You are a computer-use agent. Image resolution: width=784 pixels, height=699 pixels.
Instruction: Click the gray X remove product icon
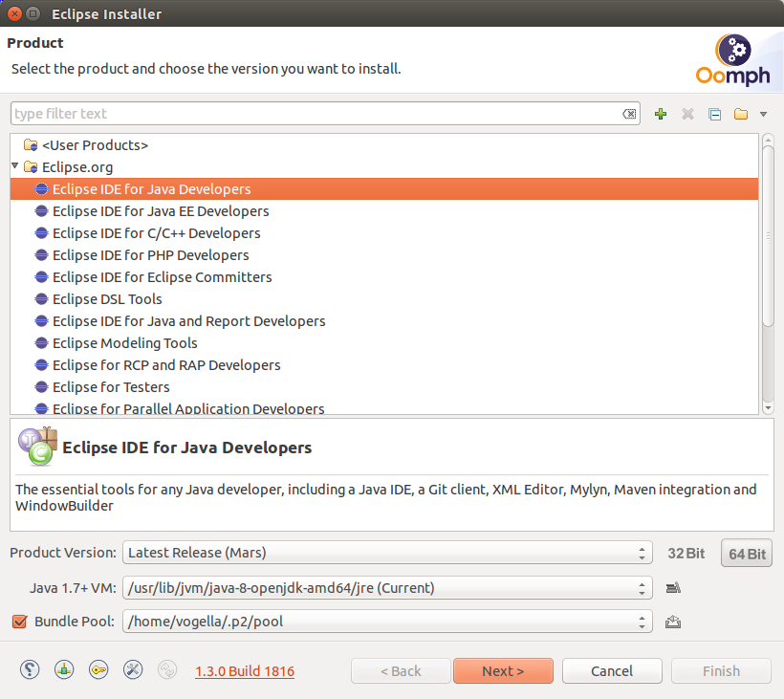(687, 114)
